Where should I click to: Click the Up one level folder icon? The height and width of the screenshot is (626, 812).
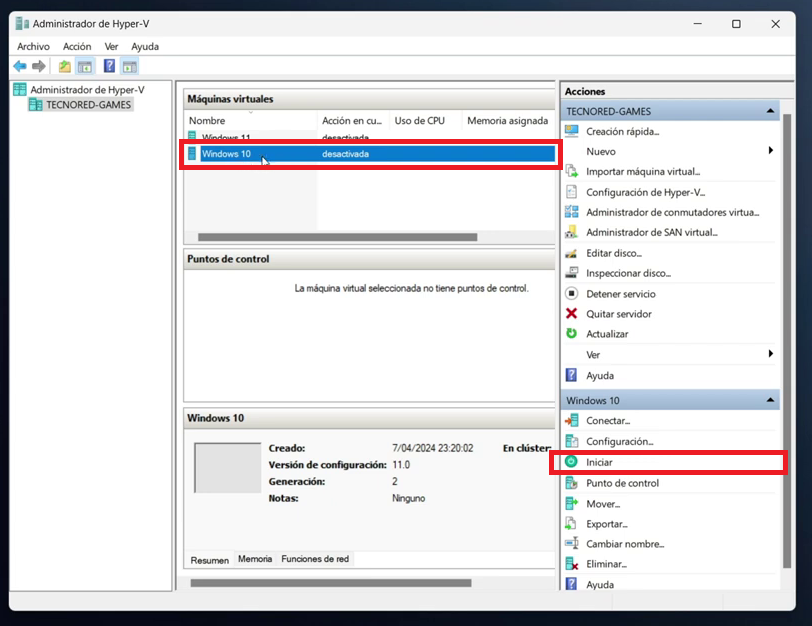pos(65,66)
